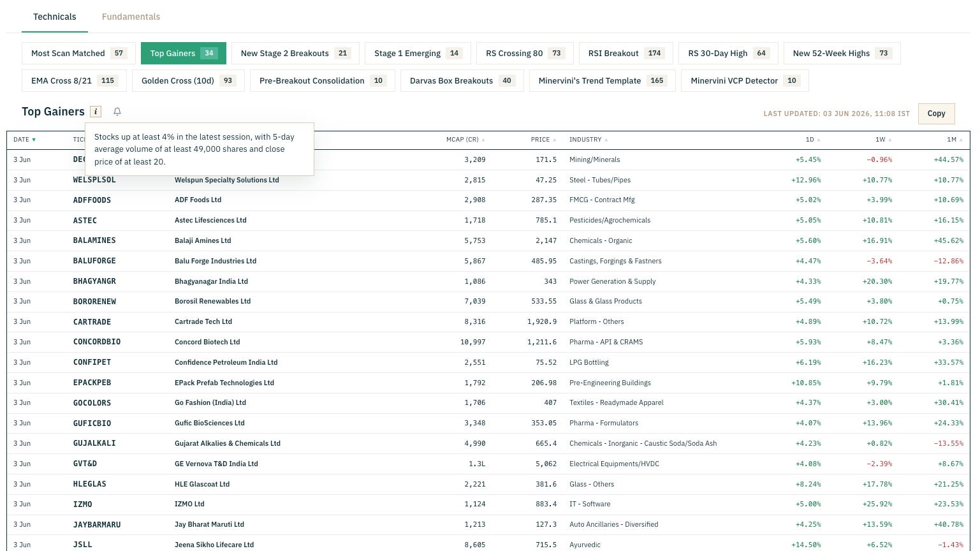
Task: Click the Mining/Minerals industry cell
Action: coord(594,159)
